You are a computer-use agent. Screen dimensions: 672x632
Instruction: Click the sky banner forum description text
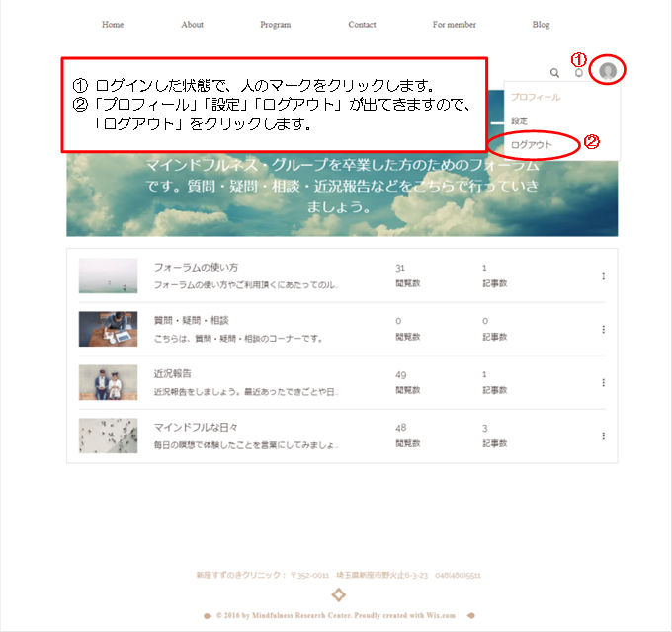(x=342, y=186)
